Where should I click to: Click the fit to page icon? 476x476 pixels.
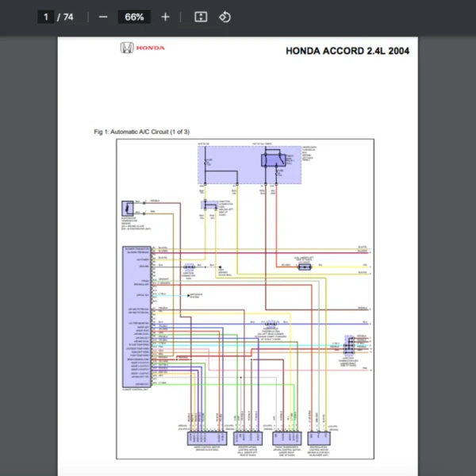coord(202,17)
